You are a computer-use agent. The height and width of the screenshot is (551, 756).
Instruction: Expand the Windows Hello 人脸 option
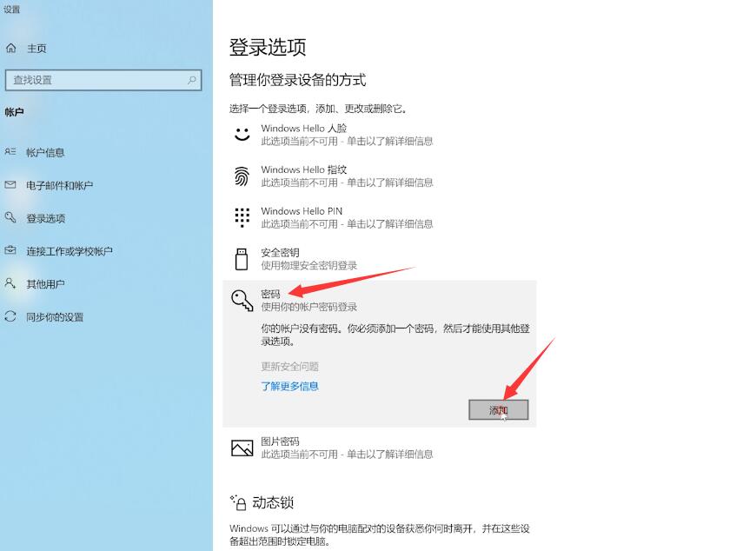pyautogui.click(x=380, y=135)
